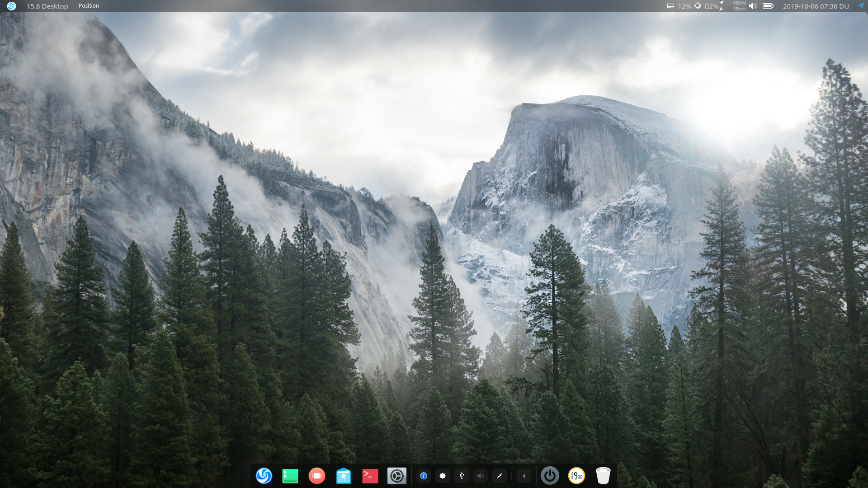Click the battery indicator in top panel
Screen dimensions: 868x488
[768, 6]
